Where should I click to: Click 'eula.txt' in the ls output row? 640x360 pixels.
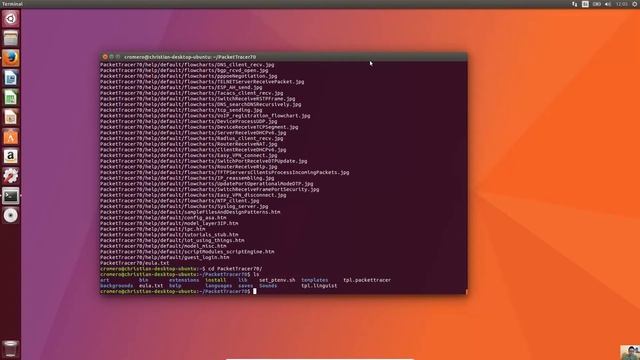click(x=151, y=286)
